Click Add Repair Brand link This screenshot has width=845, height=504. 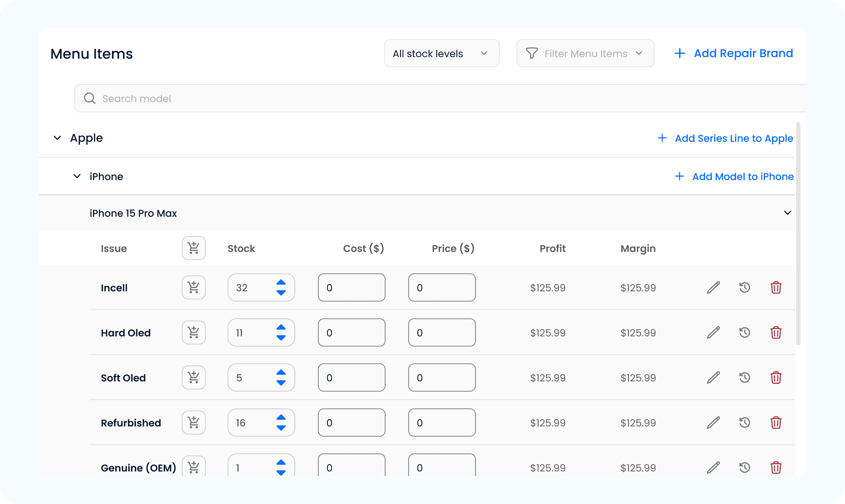pyautogui.click(x=733, y=53)
